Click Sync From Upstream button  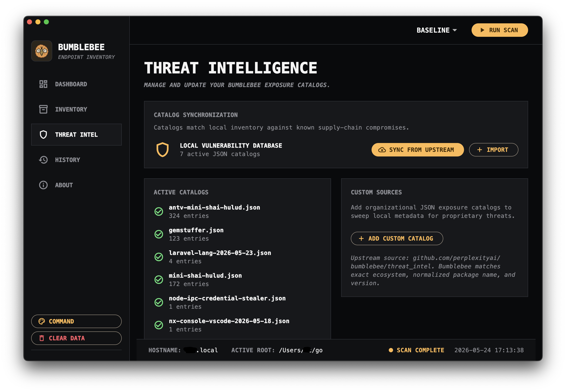coord(418,150)
